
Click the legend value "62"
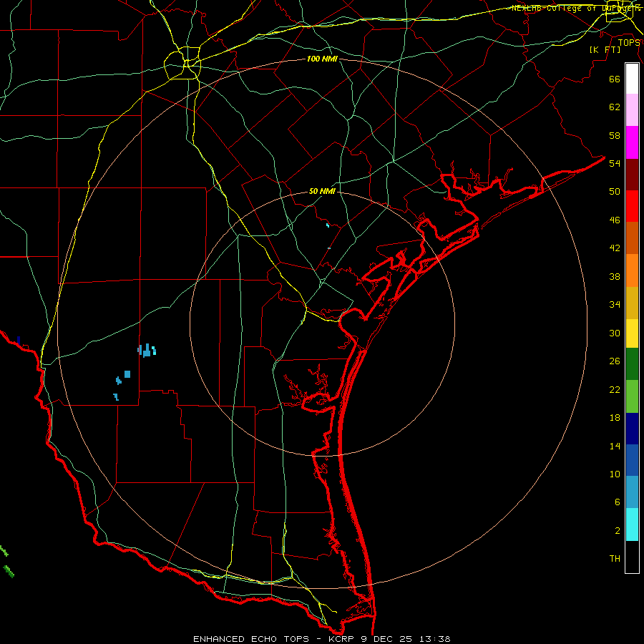[615, 107]
